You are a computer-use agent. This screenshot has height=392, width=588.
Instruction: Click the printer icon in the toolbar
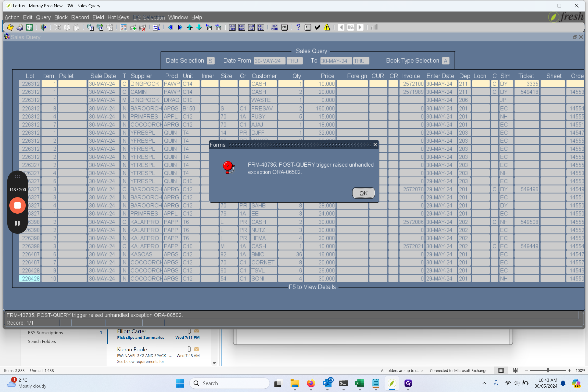click(20, 27)
